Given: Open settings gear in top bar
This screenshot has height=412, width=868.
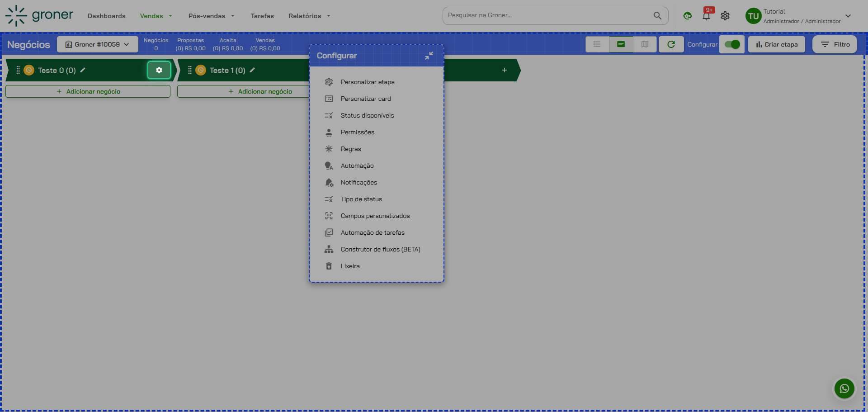Looking at the screenshot, I should [x=725, y=16].
